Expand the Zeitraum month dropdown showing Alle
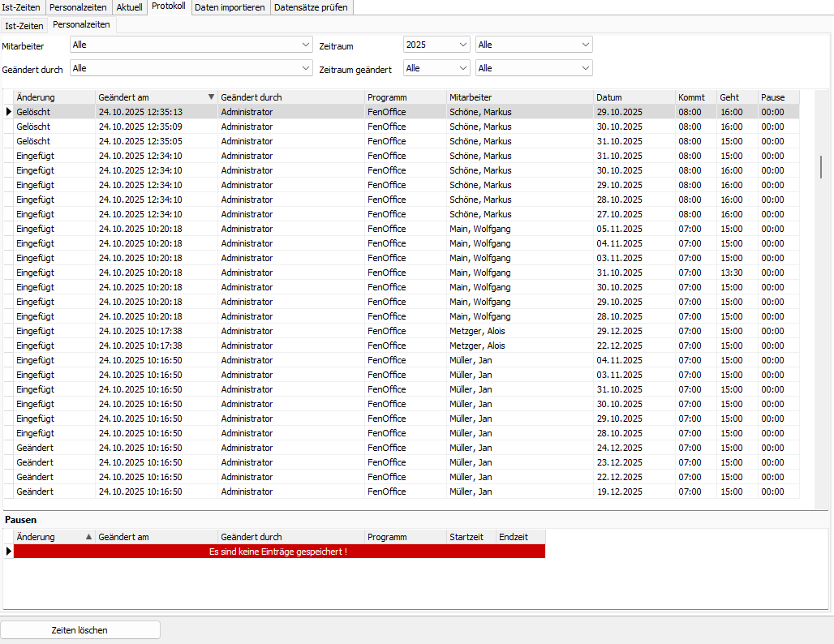 click(585, 45)
